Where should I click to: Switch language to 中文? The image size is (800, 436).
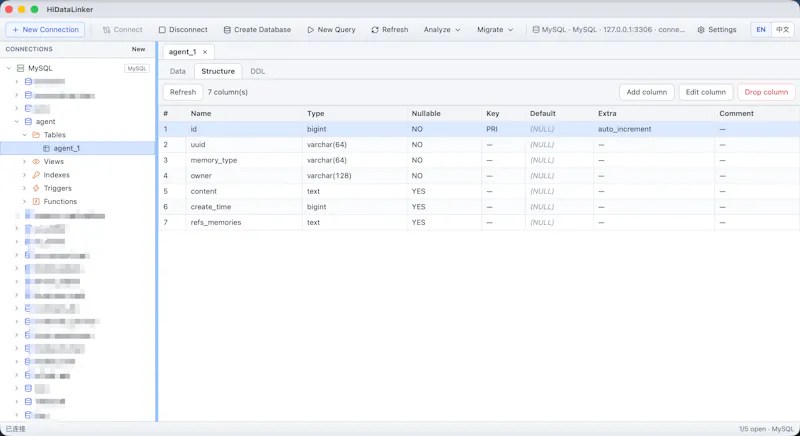783,30
